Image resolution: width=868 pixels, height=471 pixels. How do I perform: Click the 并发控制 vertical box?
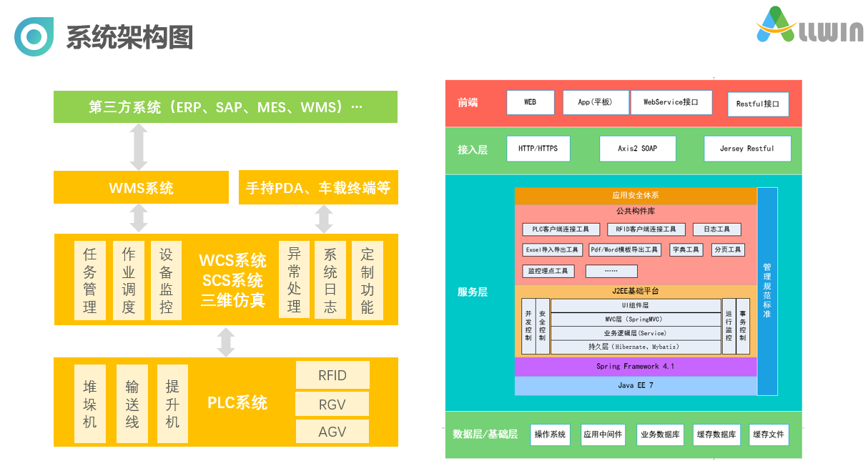528,326
